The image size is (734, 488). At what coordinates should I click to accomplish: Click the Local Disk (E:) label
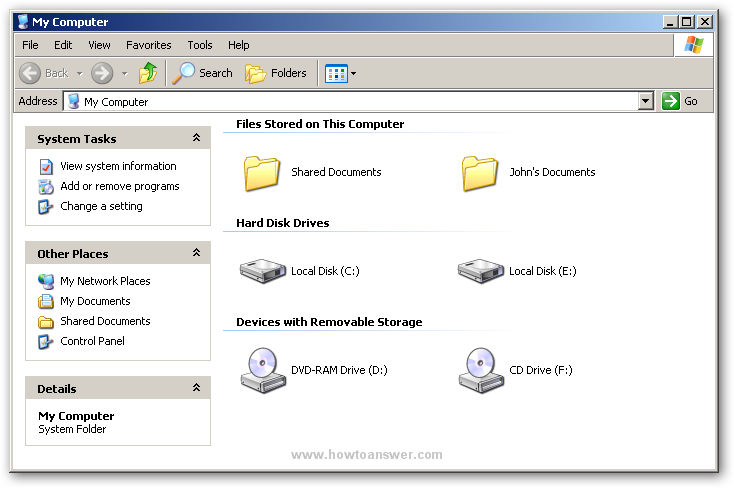(543, 271)
